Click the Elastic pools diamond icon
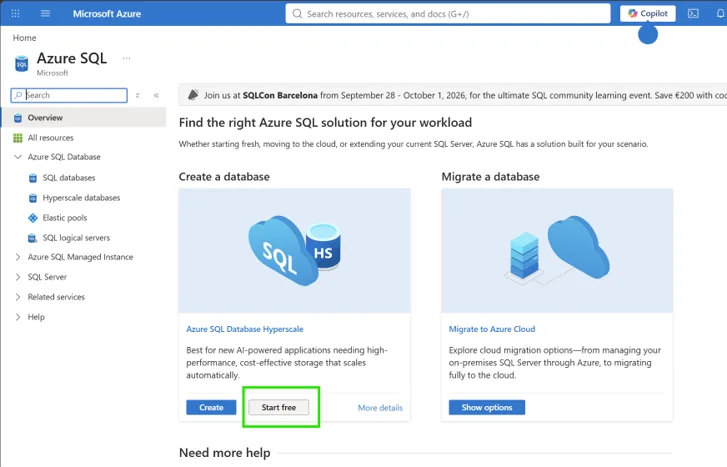The width and height of the screenshot is (727, 467). [32, 218]
